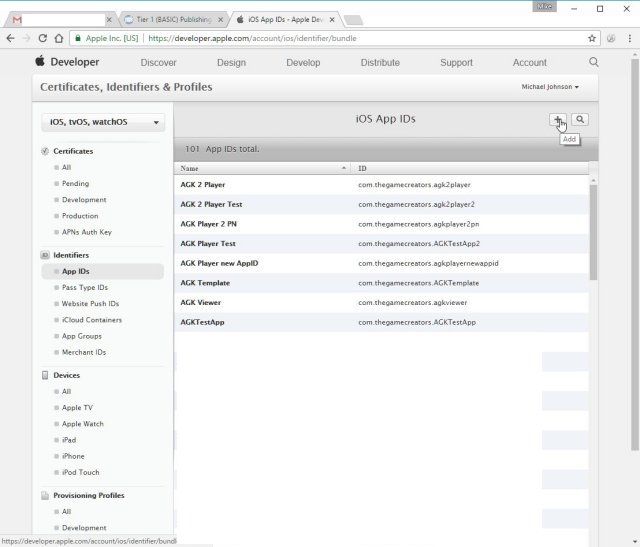
Task: Select Apple Watch devices
Action: [x=82, y=424]
